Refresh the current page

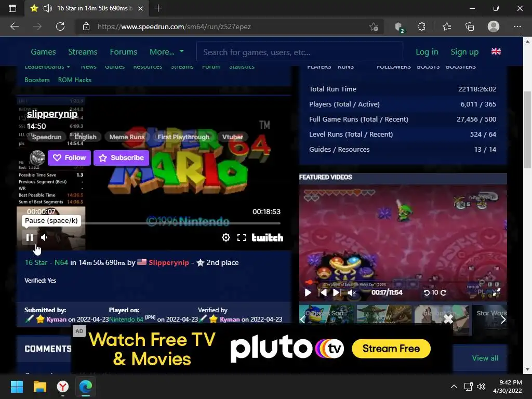coord(60,26)
